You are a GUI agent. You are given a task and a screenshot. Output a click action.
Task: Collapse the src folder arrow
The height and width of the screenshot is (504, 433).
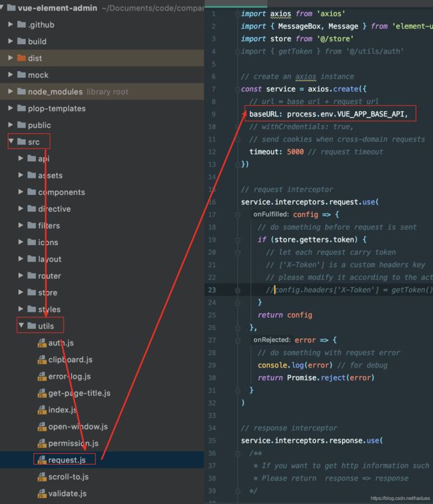(x=11, y=141)
